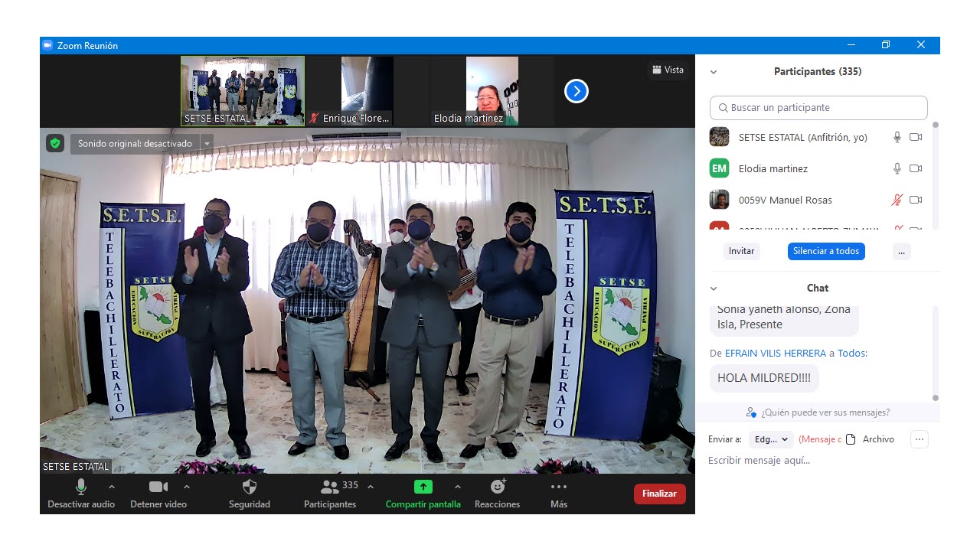This screenshot has width=980, height=551.
Task: Open Reacciones smiley icon
Action: 498,487
